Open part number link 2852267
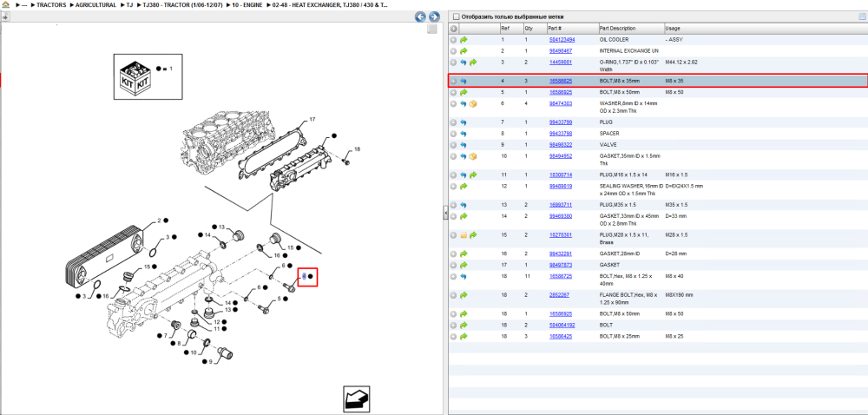 pyautogui.click(x=559, y=295)
